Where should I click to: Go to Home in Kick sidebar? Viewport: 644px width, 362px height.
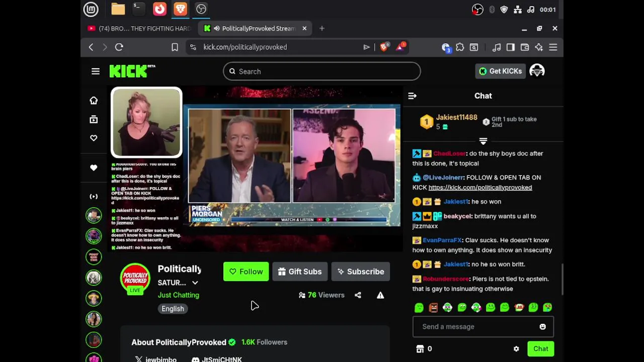coord(94,101)
